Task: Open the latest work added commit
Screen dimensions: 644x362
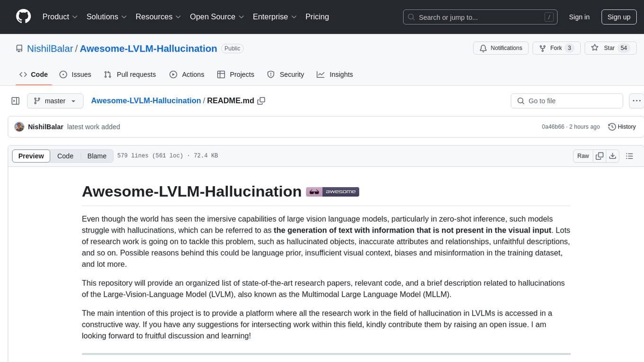Action: [94, 127]
